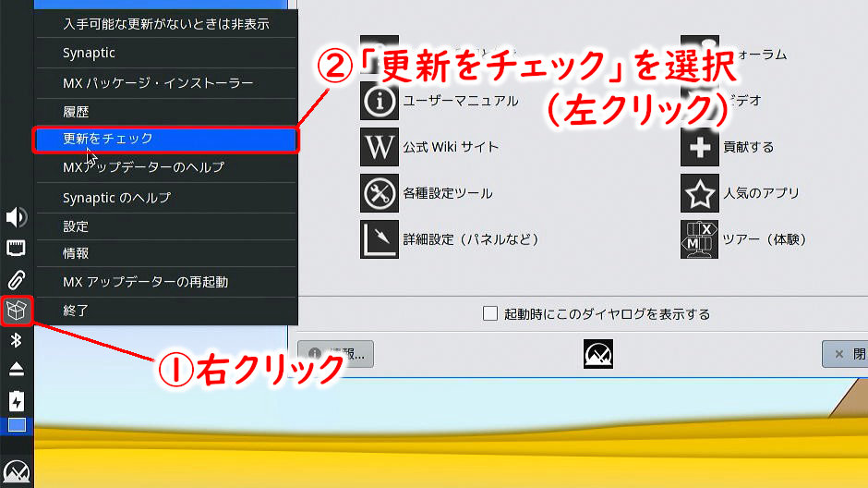868x488 pixels.
Task: Open 各種設定ツール link text
Action: click(x=448, y=193)
